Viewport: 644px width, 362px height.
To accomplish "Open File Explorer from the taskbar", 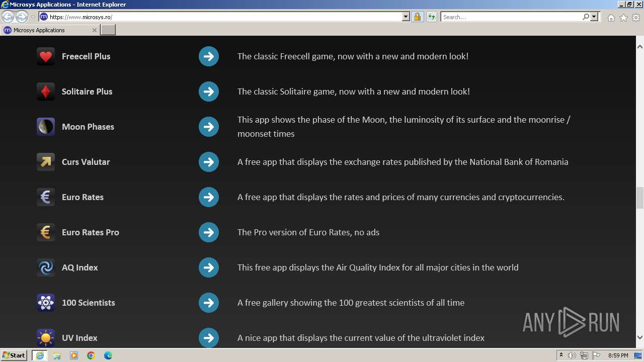I will click(x=57, y=355).
